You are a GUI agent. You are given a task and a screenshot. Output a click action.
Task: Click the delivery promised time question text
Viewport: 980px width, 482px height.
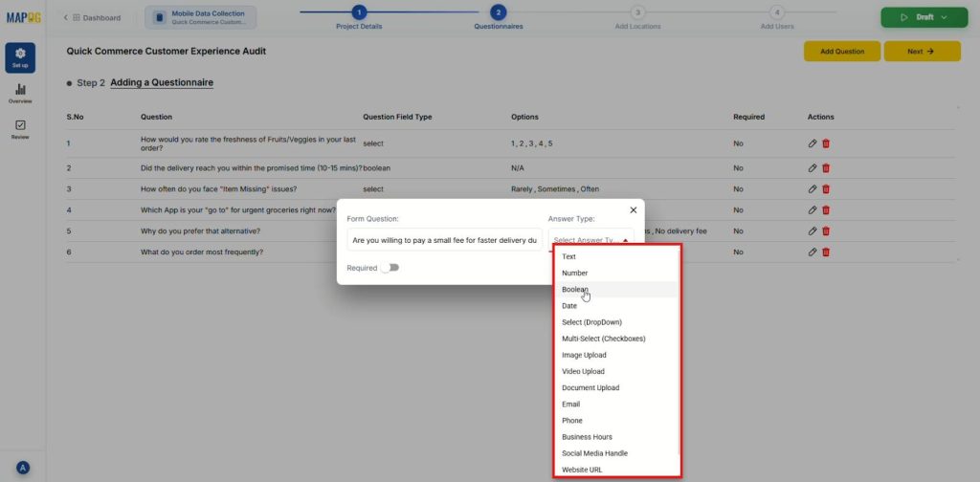coord(252,168)
